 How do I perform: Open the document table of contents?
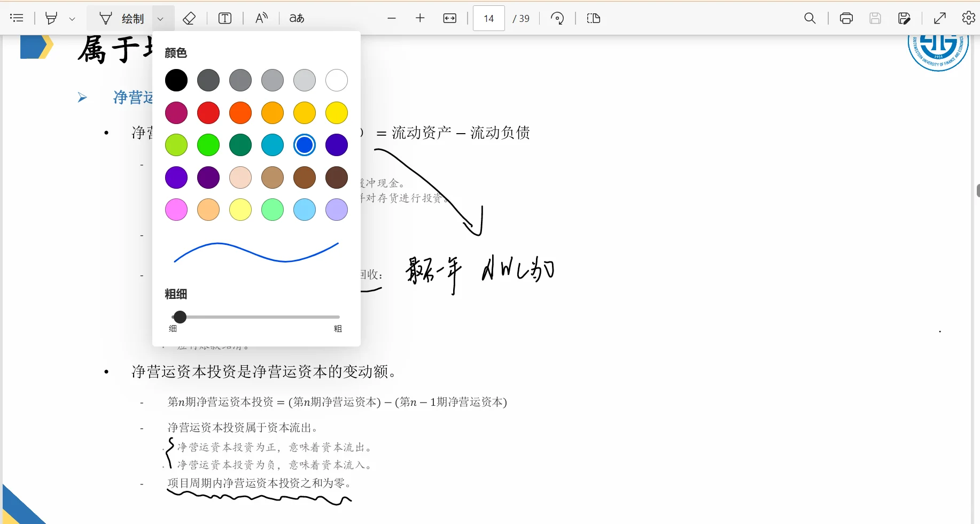pyautogui.click(x=17, y=18)
